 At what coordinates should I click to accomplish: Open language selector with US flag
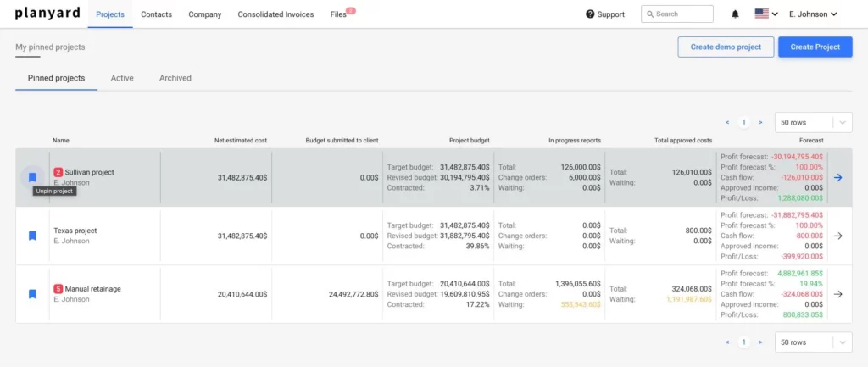click(766, 14)
